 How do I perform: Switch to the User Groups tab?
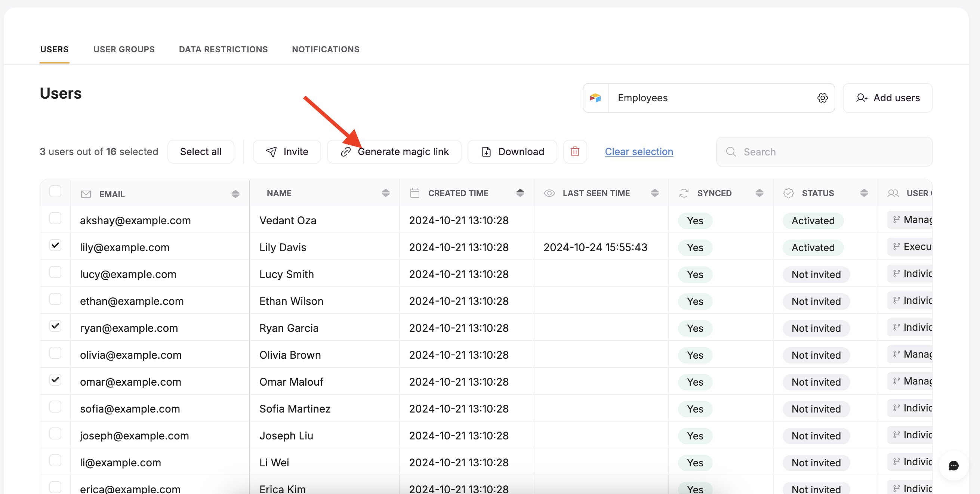[124, 49]
